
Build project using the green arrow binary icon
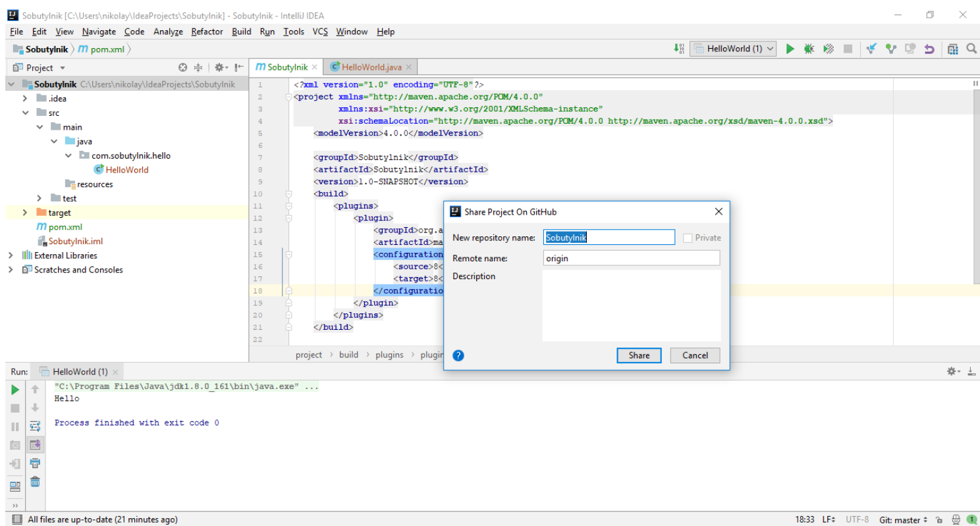click(x=679, y=49)
